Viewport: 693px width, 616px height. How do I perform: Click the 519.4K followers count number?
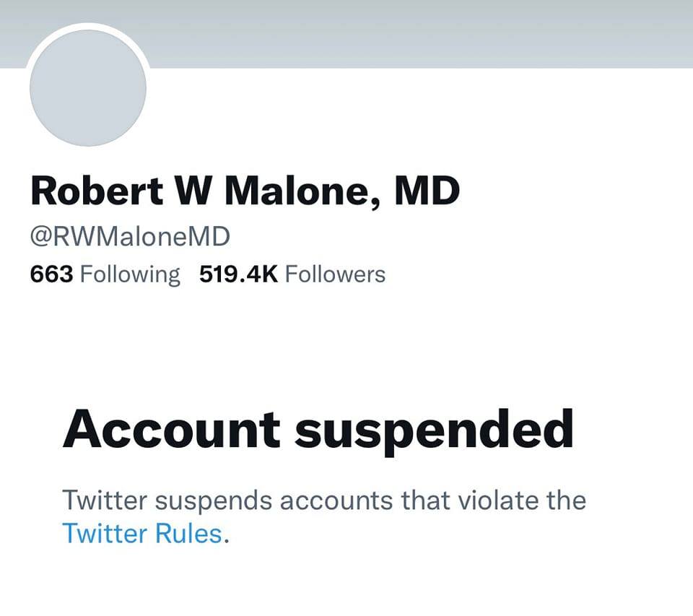[x=239, y=274]
